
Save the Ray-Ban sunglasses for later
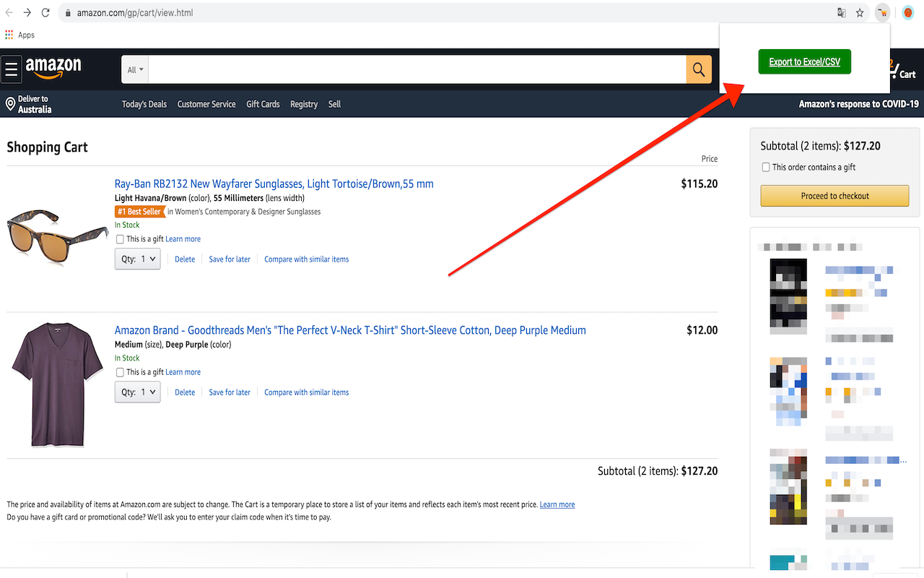tap(230, 259)
